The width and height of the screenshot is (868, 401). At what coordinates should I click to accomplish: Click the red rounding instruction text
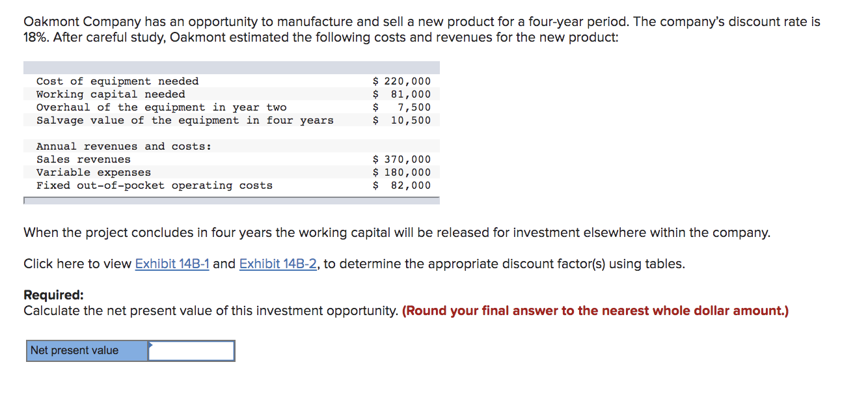[x=595, y=311]
